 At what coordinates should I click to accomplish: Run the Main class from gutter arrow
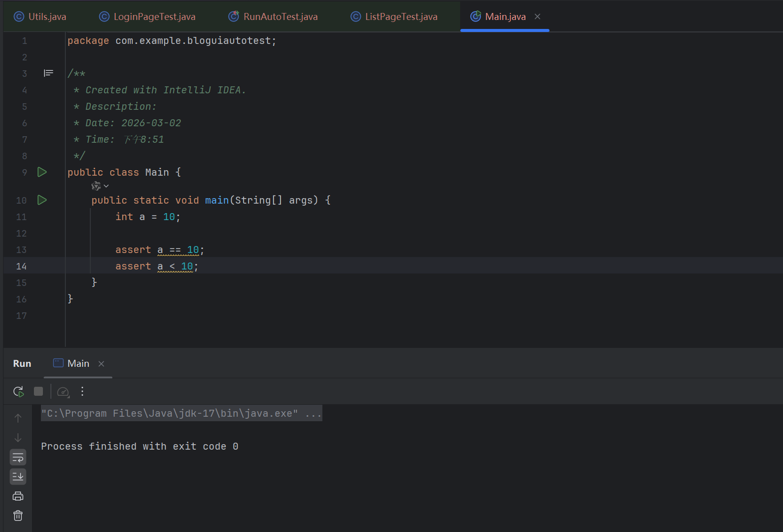42,172
